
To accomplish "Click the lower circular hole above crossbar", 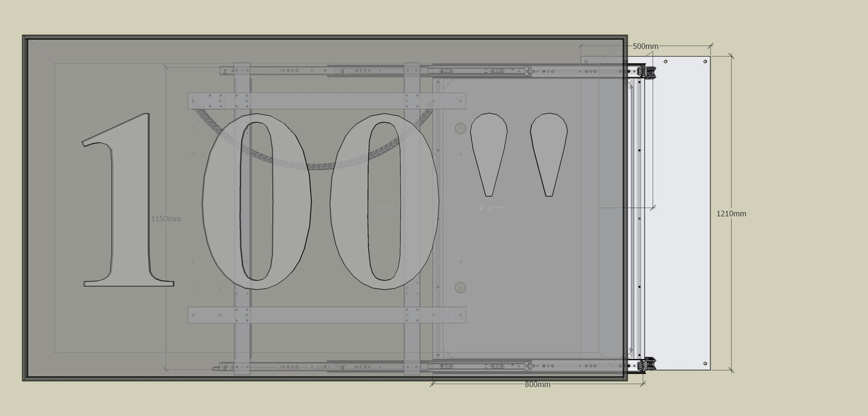I will point(461,287).
